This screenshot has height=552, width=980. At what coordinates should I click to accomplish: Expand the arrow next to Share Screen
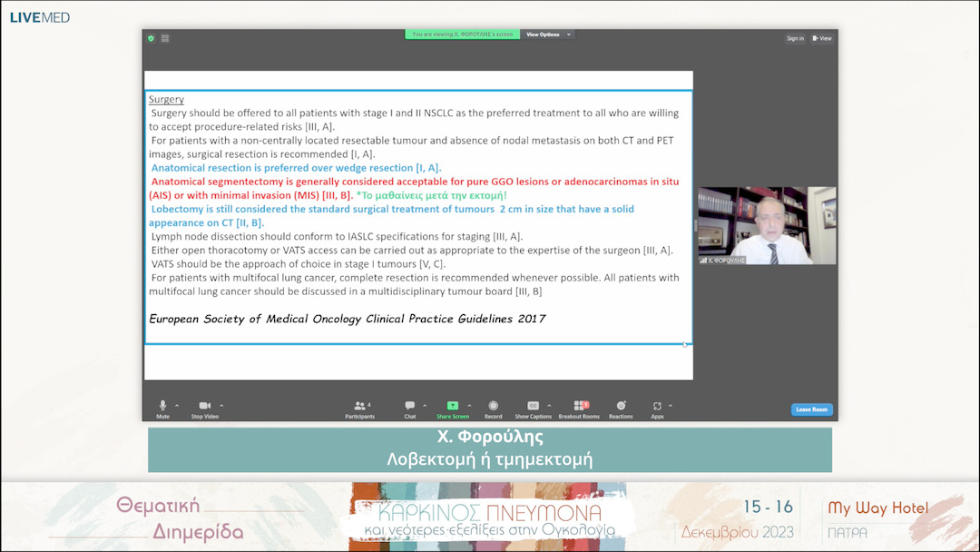[469, 405]
